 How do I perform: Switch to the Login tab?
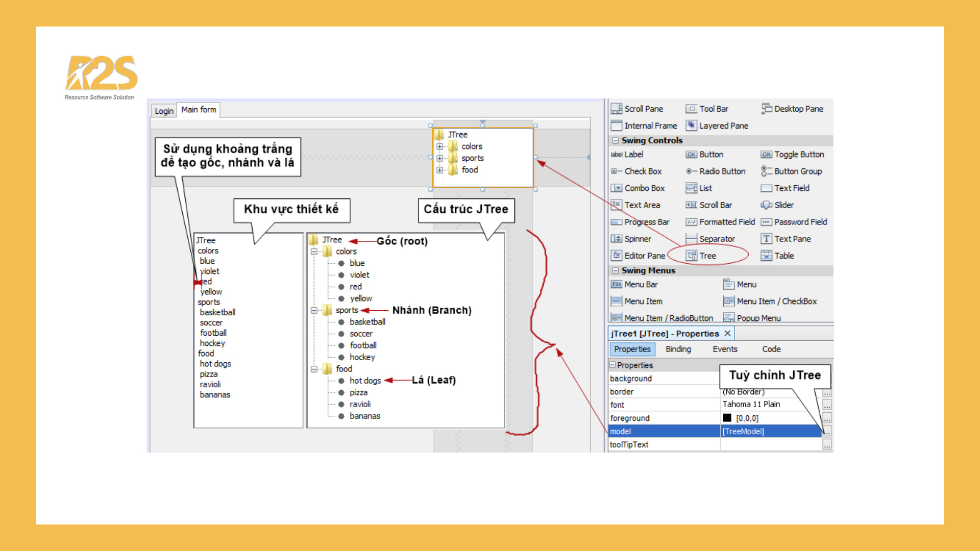[x=164, y=111]
